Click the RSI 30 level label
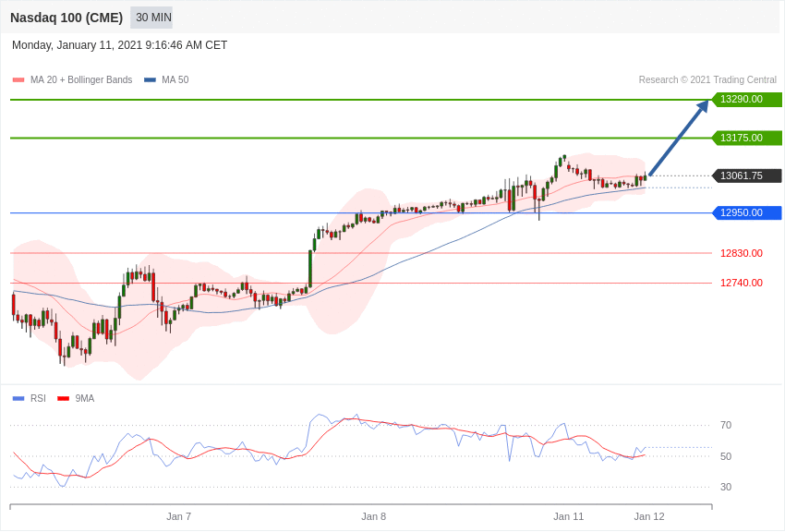 tap(726, 487)
